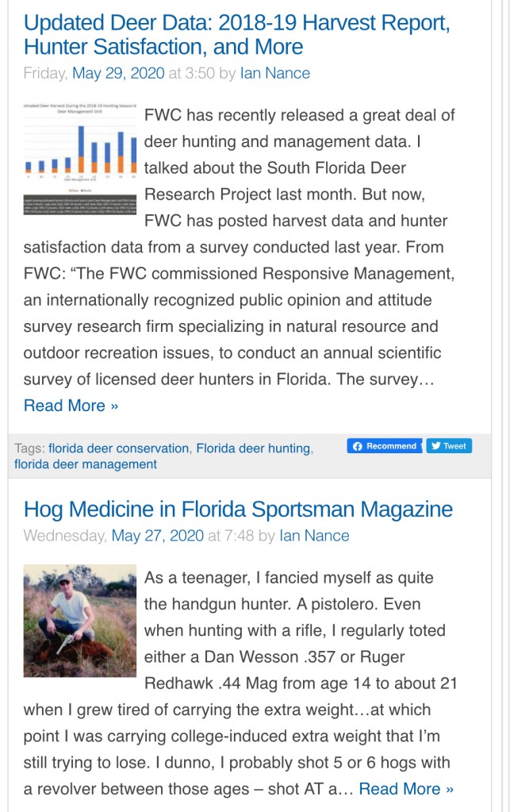Screen dimensions: 510x812
Task: Click Read More on the Hog Medicine excerpt
Action: (x=406, y=789)
